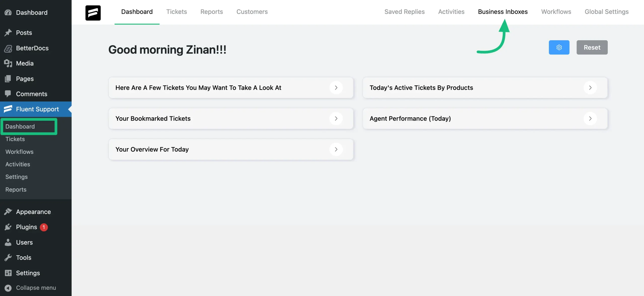Expand Agent Performance (Today) chevron

pos(590,118)
